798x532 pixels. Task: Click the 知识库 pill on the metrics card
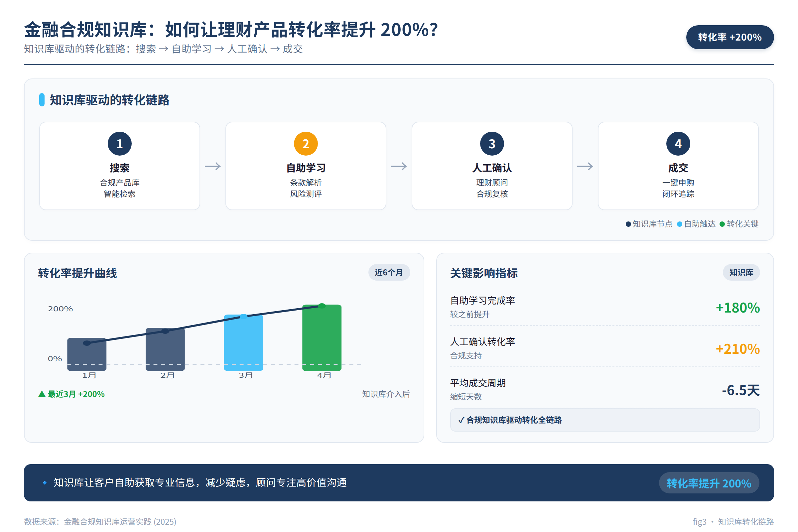[x=741, y=272]
